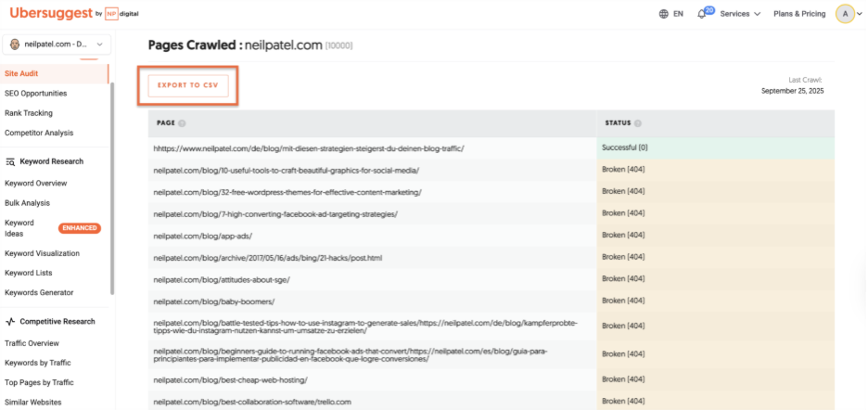Open Top Pages by Traffic
868x410 pixels.
(x=39, y=383)
